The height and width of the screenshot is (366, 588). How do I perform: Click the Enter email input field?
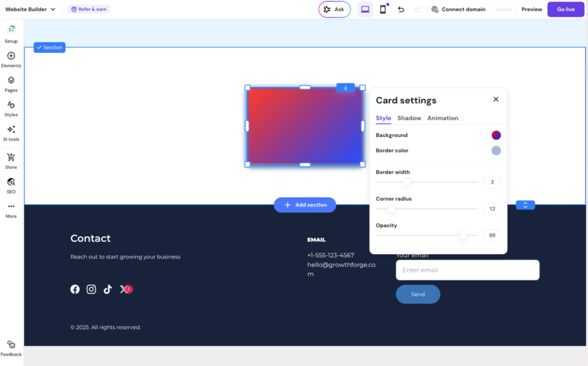tap(467, 270)
